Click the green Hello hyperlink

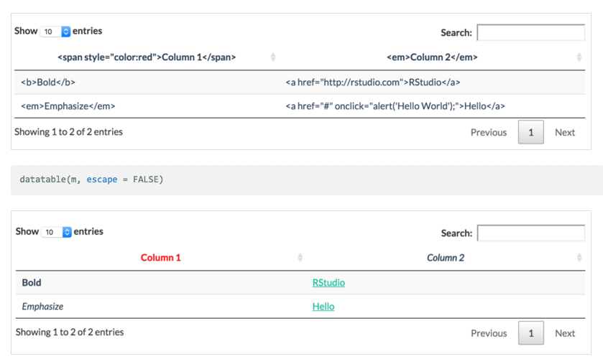click(323, 307)
